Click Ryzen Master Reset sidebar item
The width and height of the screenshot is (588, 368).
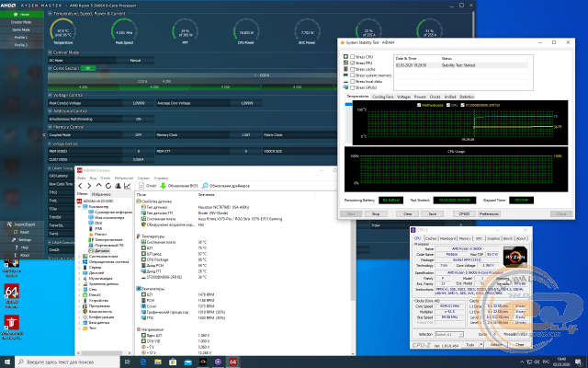coord(22,232)
